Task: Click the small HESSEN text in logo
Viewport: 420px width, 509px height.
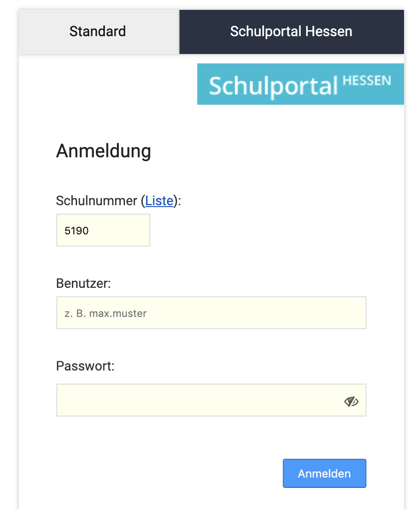Action: [x=366, y=81]
